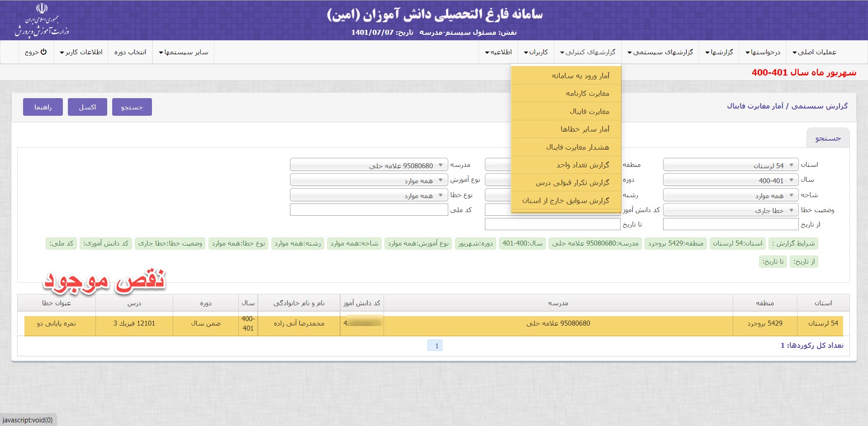The height and width of the screenshot is (426, 868).
Task: Click the Ministry of Education logo
Action: pyautogui.click(x=42, y=20)
